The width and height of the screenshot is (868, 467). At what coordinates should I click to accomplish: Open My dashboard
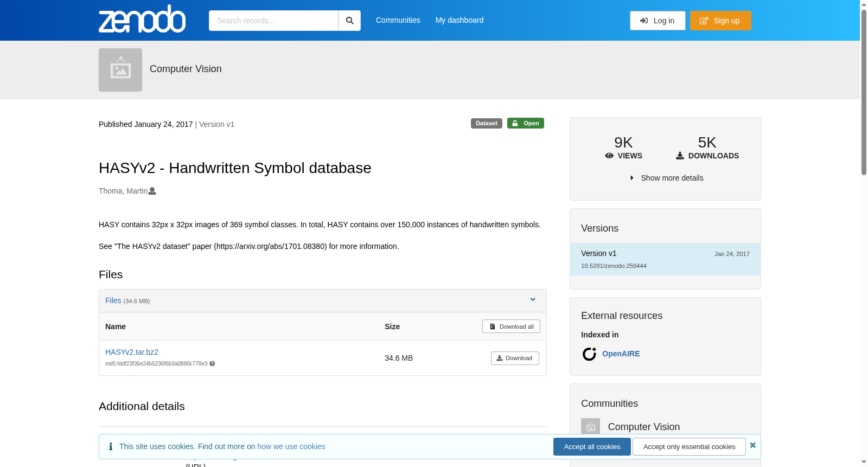[x=459, y=20]
